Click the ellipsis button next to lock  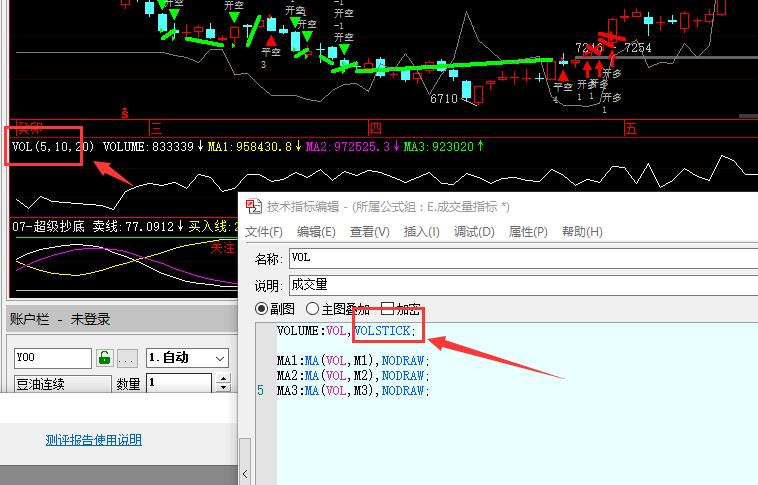[x=126, y=358]
